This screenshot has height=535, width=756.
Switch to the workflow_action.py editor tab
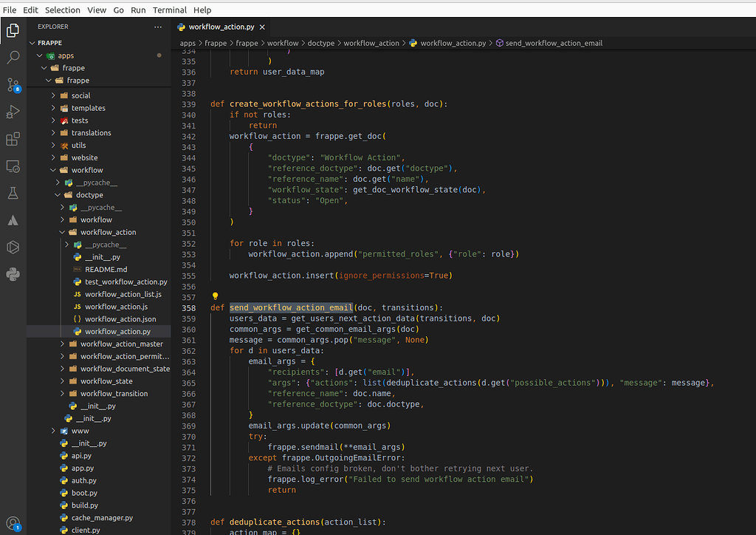point(220,27)
